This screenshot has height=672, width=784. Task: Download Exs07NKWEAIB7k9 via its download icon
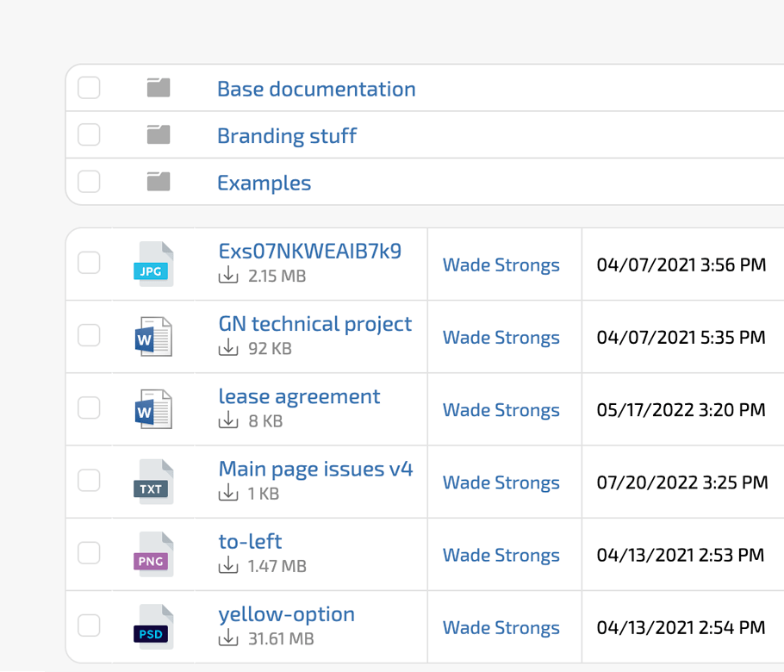(x=228, y=275)
